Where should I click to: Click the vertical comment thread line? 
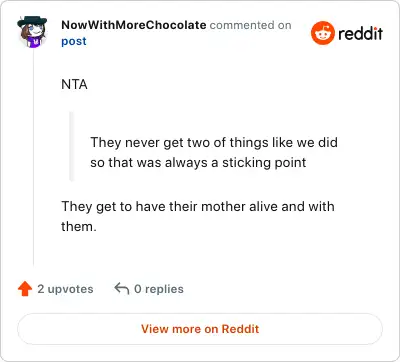pyautogui.click(x=33, y=157)
